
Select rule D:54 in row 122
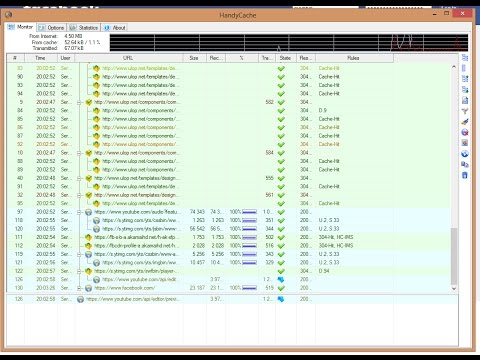coord(324,271)
